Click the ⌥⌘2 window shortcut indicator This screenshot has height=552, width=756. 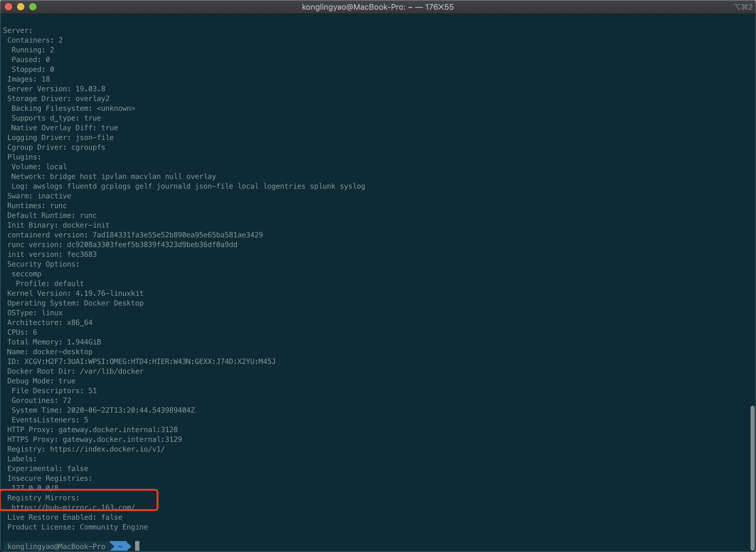pyautogui.click(x=743, y=7)
